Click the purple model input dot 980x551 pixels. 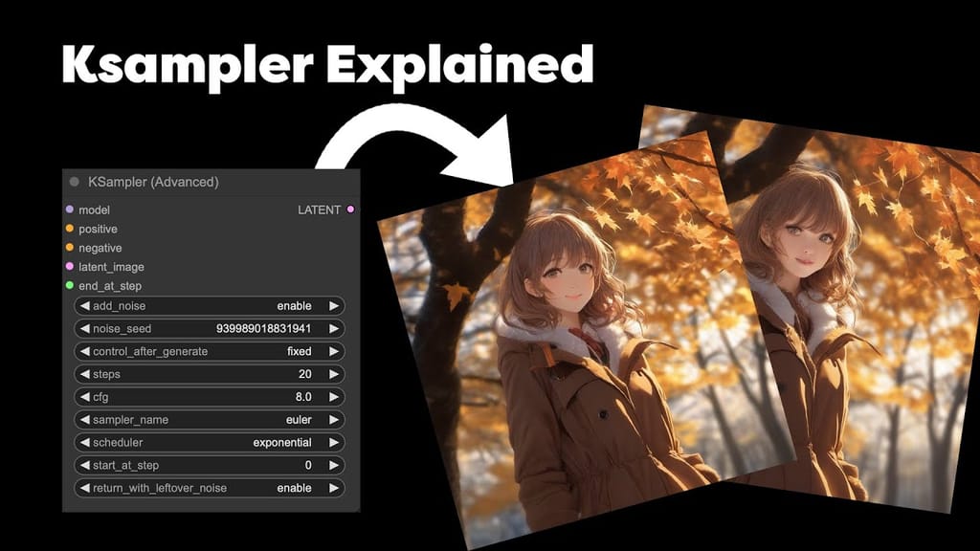(68, 209)
